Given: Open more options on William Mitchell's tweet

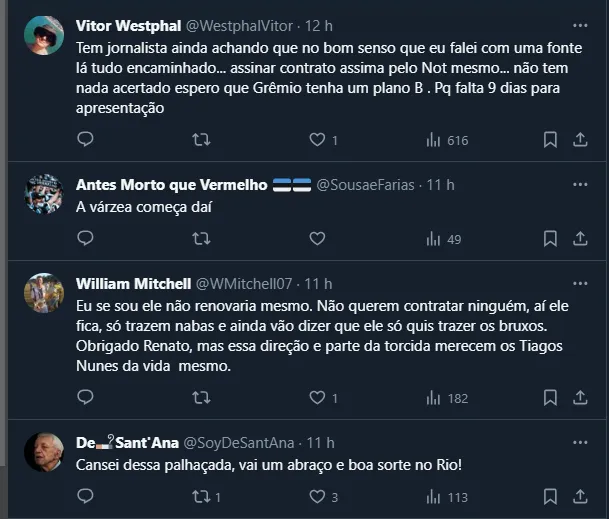Looking at the screenshot, I should 580,284.
